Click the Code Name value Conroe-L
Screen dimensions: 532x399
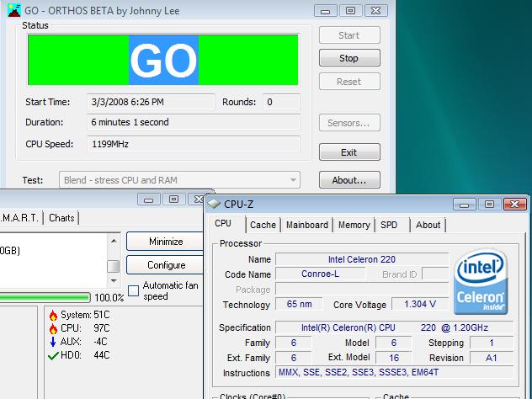click(320, 274)
